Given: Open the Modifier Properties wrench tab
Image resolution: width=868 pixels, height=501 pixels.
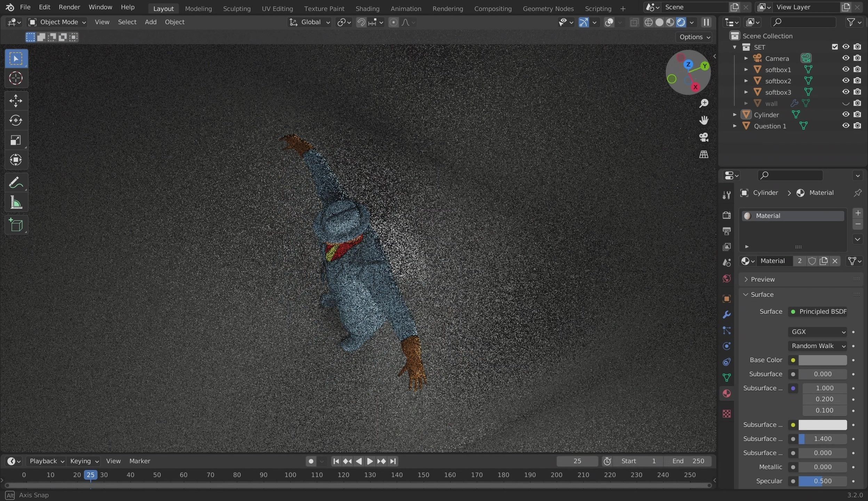Looking at the screenshot, I should (x=726, y=315).
